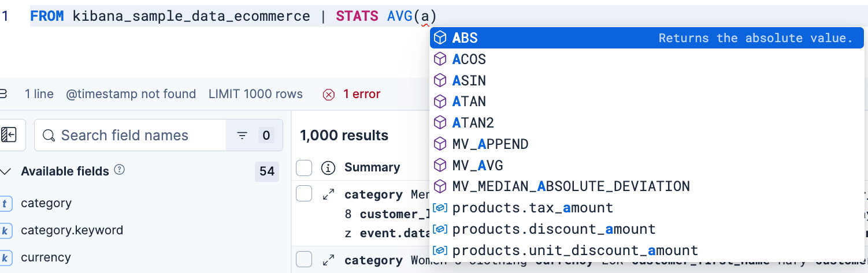Collapse the field list sidebar icon
868x273 pixels.
click(9, 135)
